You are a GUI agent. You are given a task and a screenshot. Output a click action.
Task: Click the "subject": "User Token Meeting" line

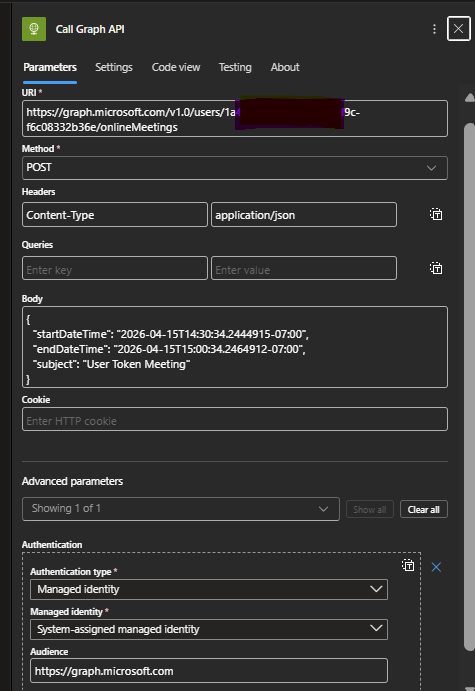click(112, 364)
